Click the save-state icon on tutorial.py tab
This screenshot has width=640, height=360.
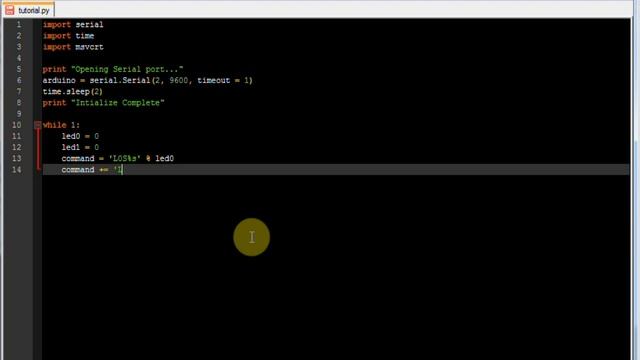pyautogui.click(x=10, y=10)
